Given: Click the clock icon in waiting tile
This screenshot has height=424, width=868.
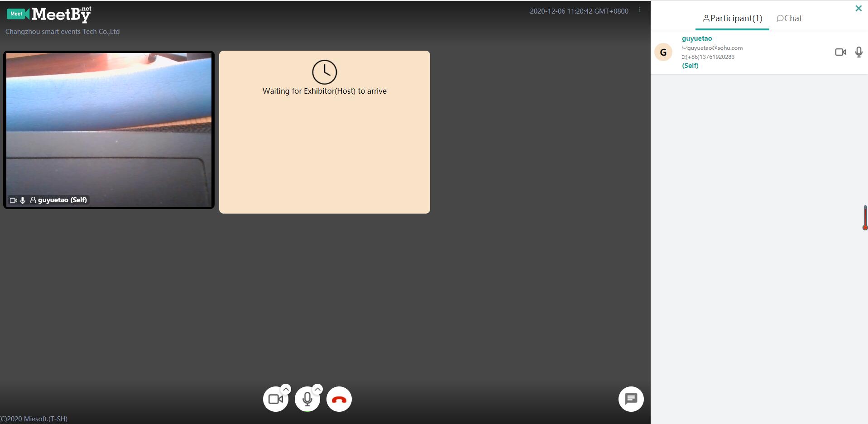Looking at the screenshot, I should click(324, 72).
